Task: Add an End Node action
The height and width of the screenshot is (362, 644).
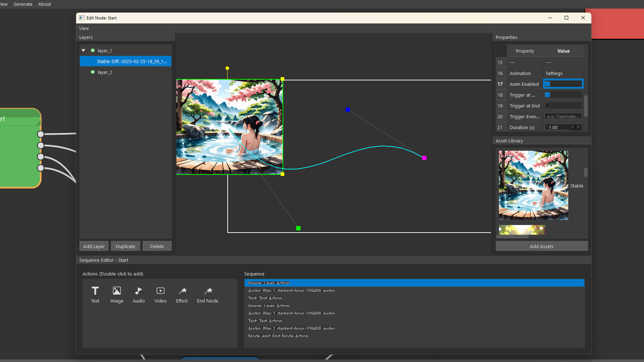Action: [x=208, y=295]
